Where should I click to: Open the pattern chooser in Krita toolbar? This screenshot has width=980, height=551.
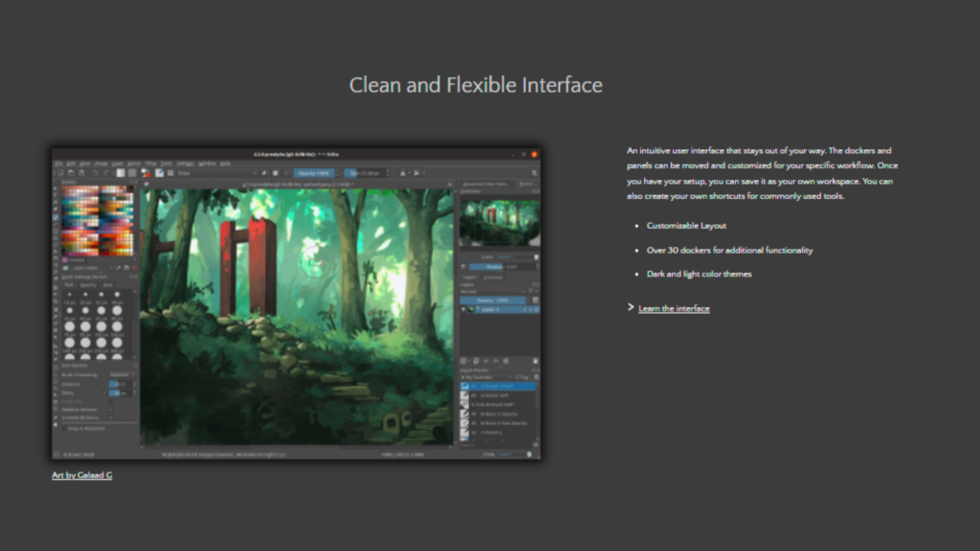click(132, 173)
